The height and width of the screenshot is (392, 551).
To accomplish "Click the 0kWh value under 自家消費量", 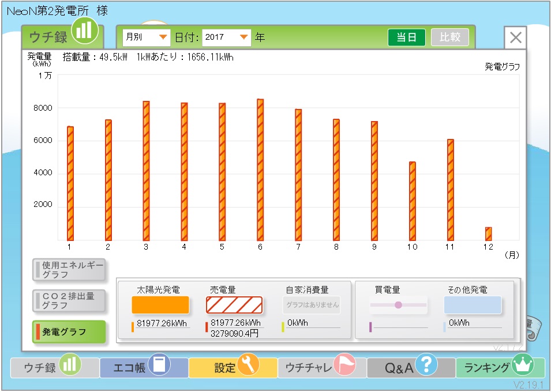I will click(297, 322).
